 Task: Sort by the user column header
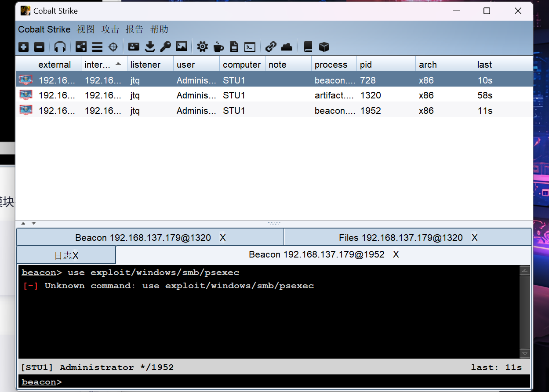tap(196, 65)
